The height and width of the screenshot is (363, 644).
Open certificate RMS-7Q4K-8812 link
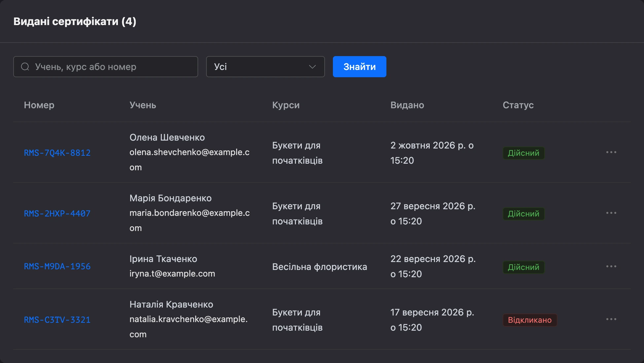[57, 153]
